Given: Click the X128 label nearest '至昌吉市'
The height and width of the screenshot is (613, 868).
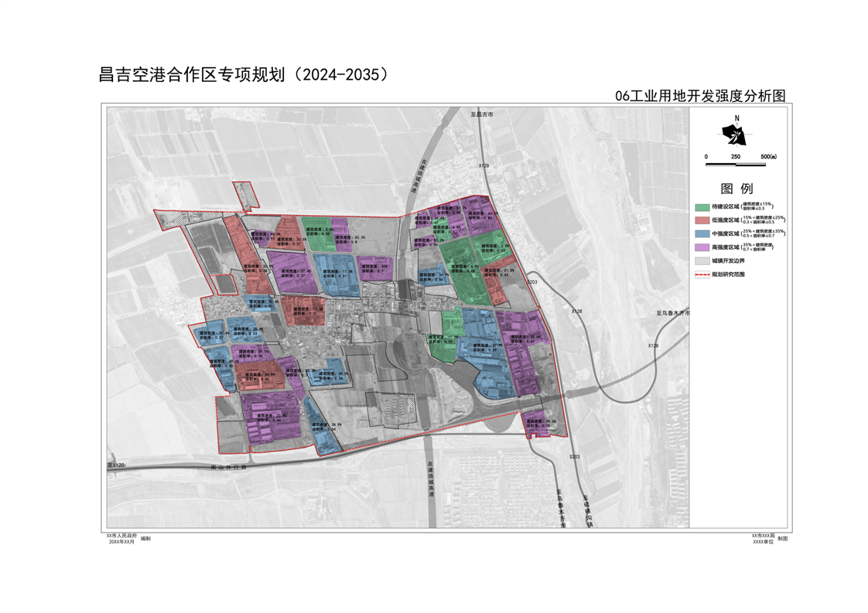Looking at the screenshot, I should pos(484,166).
